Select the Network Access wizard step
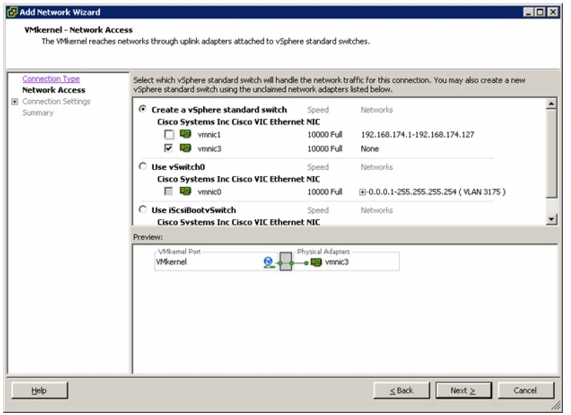The image size is (571, 415). tap(54, 90)
